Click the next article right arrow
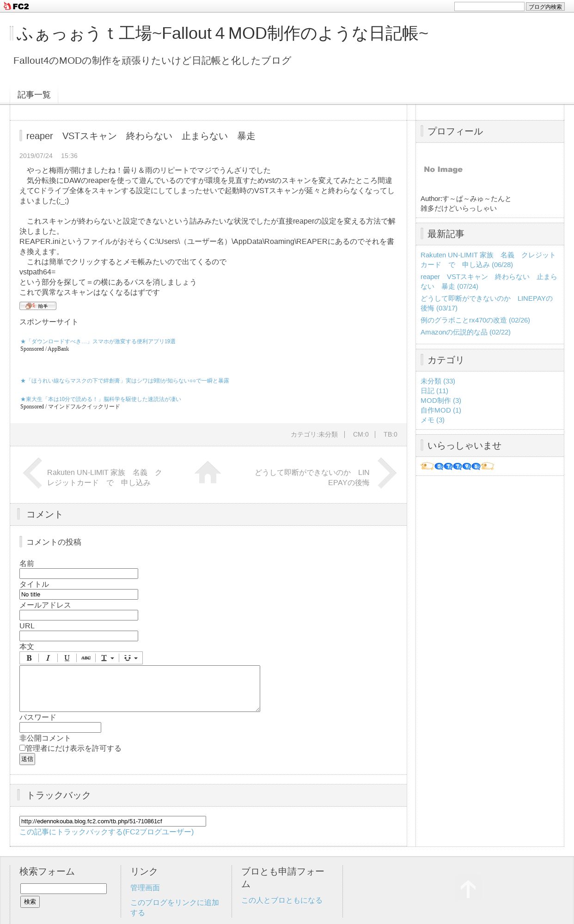The height and width of the screenshot is (924, 574). (387, 473)
